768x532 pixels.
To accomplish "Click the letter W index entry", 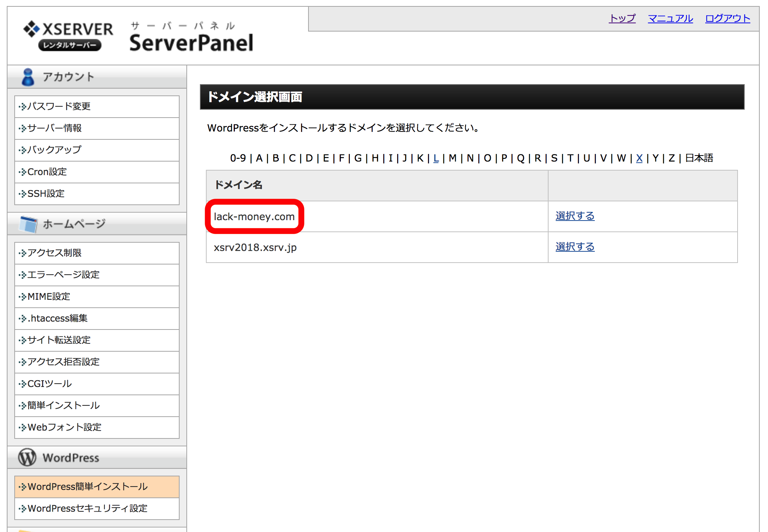I will [x=621, y=158].
